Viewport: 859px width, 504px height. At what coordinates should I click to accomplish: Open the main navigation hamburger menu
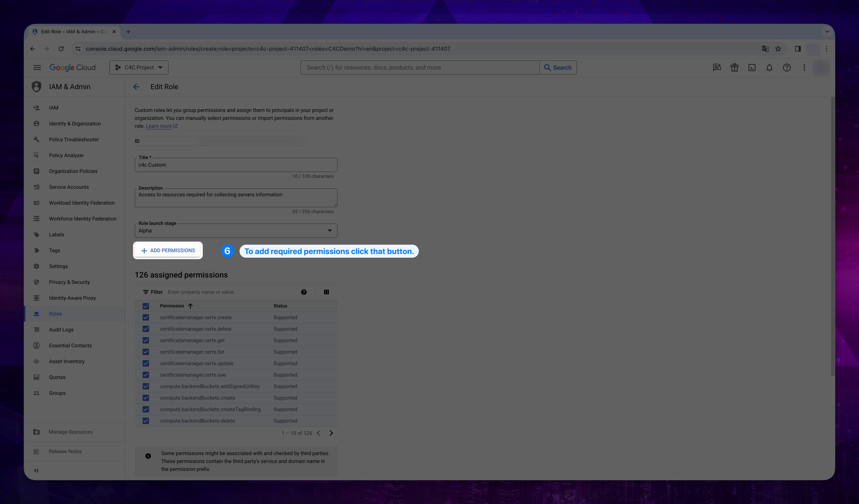click(37, 68)
